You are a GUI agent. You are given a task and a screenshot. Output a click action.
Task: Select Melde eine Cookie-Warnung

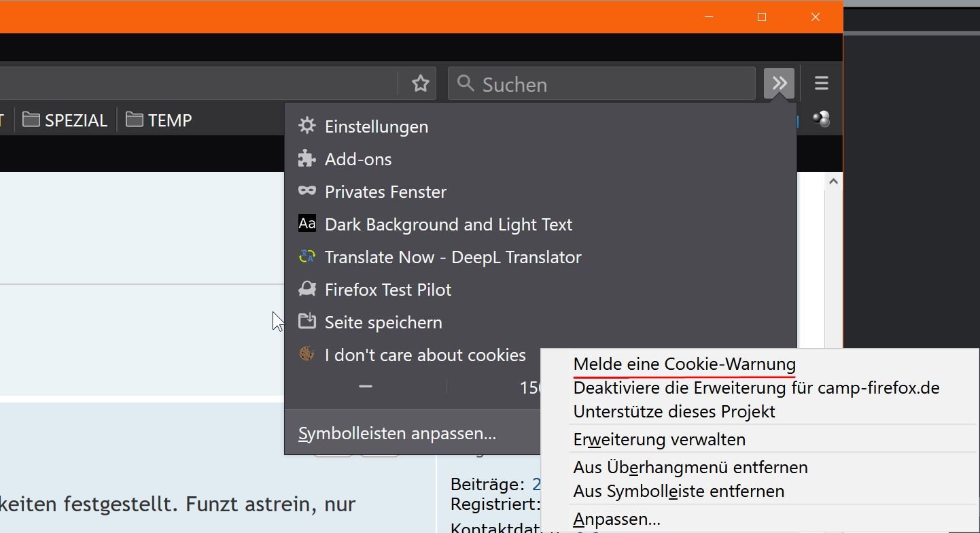point(684,364)
